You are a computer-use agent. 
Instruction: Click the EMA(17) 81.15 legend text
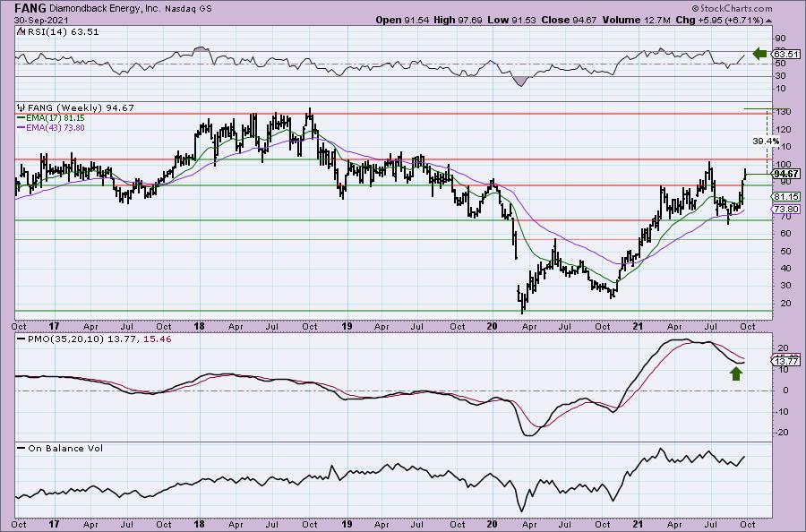click(56, 118)
